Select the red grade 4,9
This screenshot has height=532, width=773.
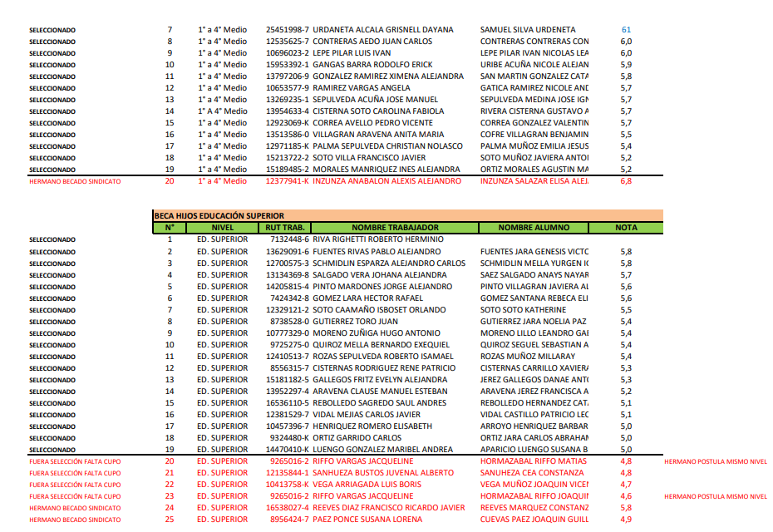click(626, 520)
